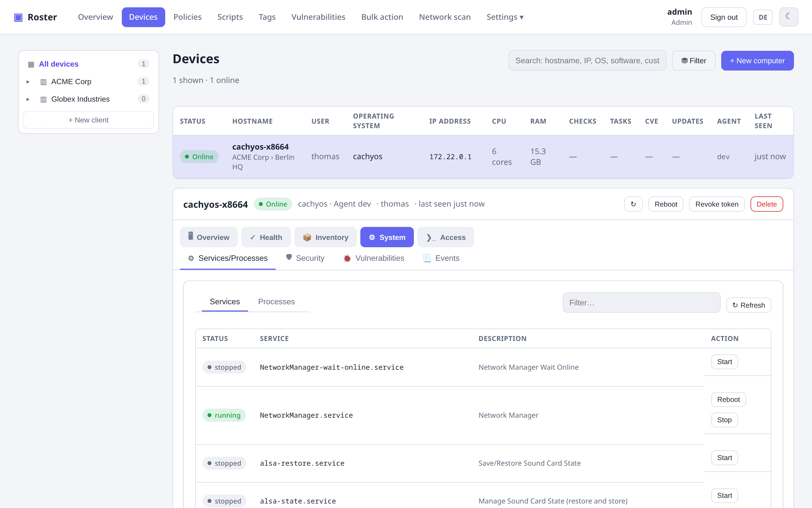Image resolution: width=812 pixels, height=508 pixels.
Task: Select the cachyos-x8664 hostname in table
Action: pos(261,147)
